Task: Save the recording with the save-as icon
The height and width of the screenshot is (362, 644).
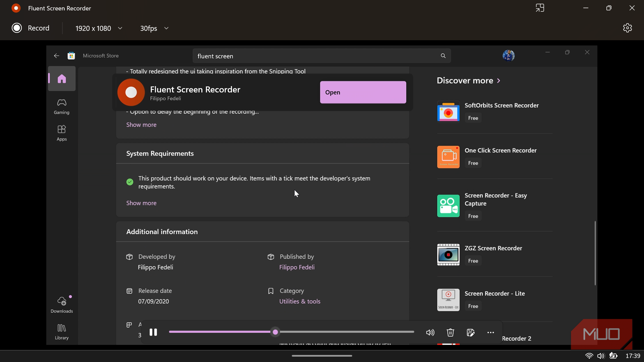Action: pyautogui.click(x=471, y=333)
